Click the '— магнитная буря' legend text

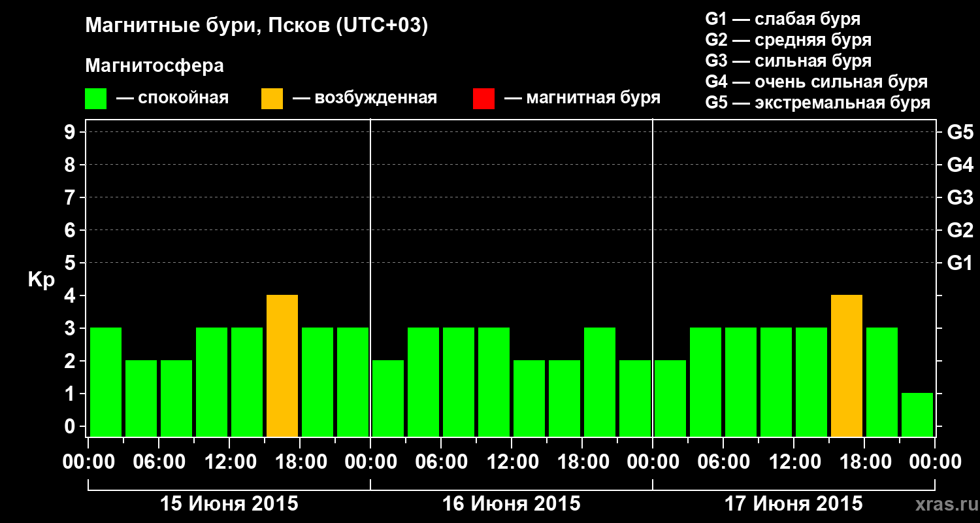click(583, 99)
